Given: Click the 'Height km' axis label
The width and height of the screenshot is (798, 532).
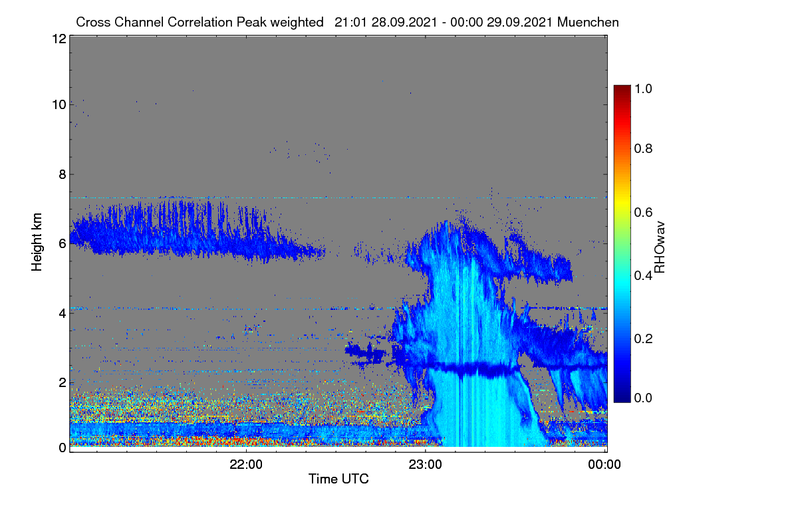Looking at the screenshot, I should 37,242.
